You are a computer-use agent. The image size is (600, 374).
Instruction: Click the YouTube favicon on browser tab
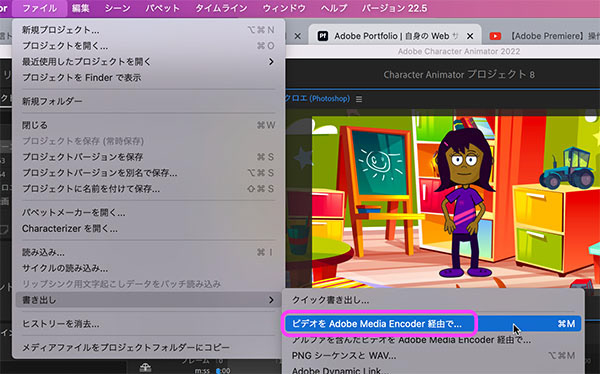point(495,36)
